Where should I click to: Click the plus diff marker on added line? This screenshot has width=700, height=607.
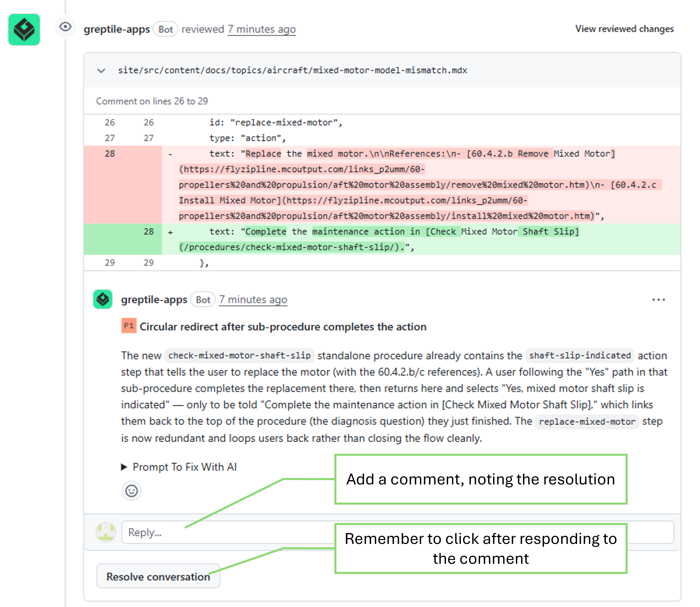coord(170,232)
